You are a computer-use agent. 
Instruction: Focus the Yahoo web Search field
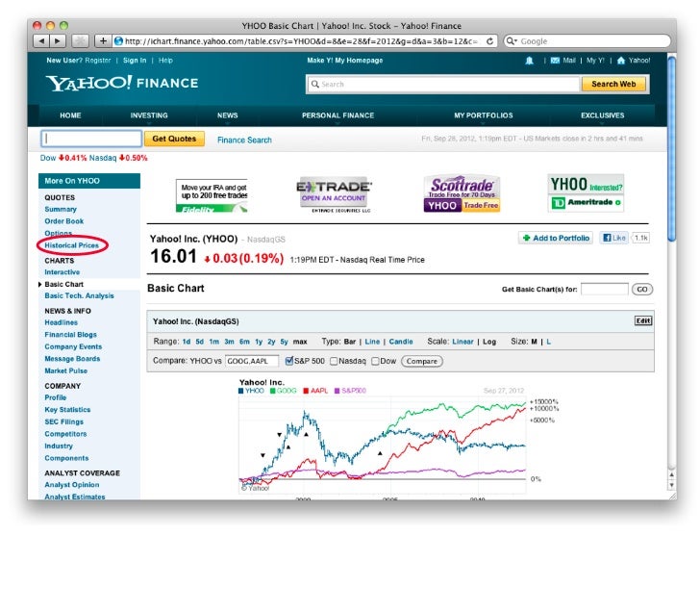coord(443,84)
